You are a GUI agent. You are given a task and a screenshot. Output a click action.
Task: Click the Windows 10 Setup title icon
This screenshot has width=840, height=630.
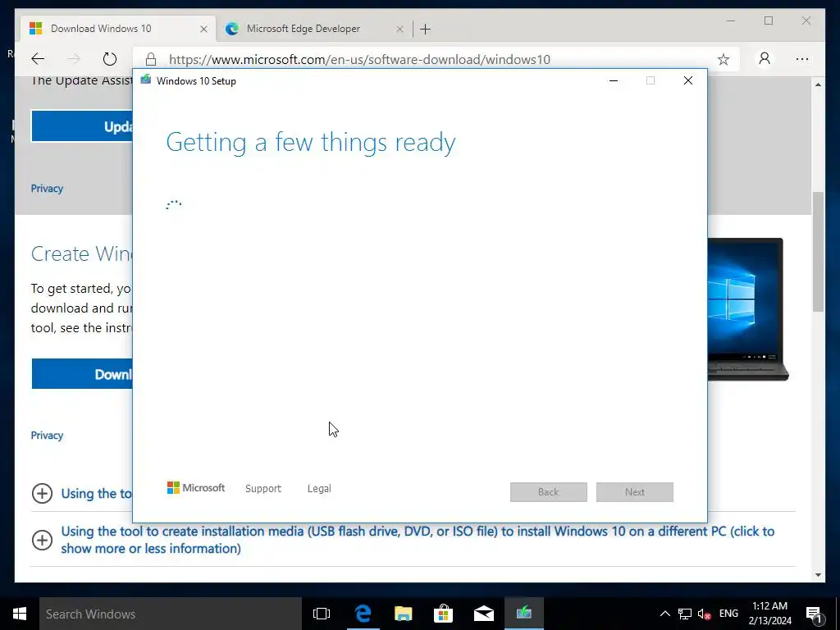pyautogui.click(x=146, y=80)
